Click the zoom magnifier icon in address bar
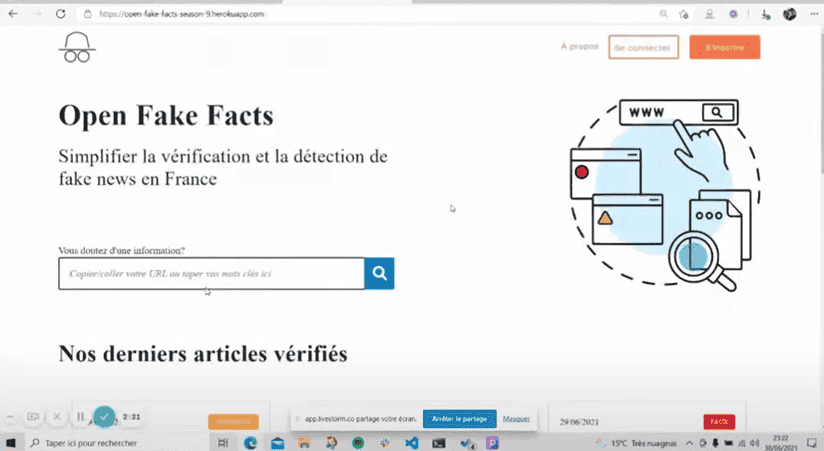 [x=664, y=14]
